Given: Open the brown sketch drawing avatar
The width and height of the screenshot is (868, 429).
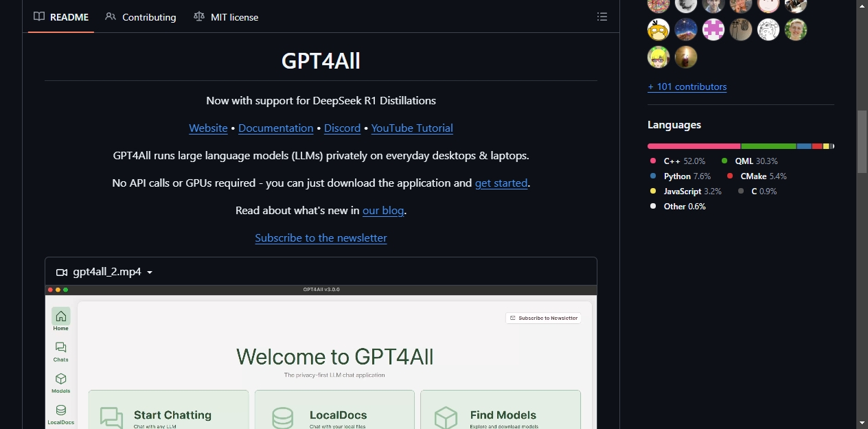Looking at the screenshot, I should click(741, 30).
